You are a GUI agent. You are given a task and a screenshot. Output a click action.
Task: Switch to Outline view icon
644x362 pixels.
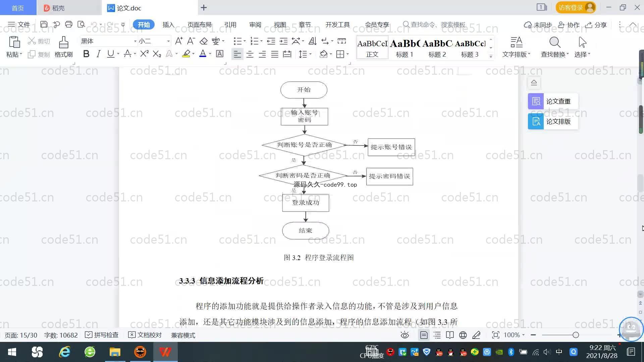(x=437, y=335)
